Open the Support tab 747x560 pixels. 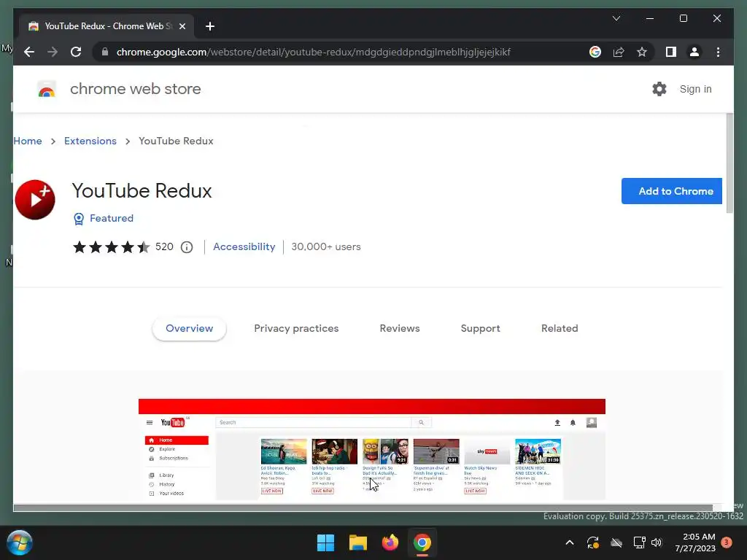pyautogui.click(x=480, y=329)
